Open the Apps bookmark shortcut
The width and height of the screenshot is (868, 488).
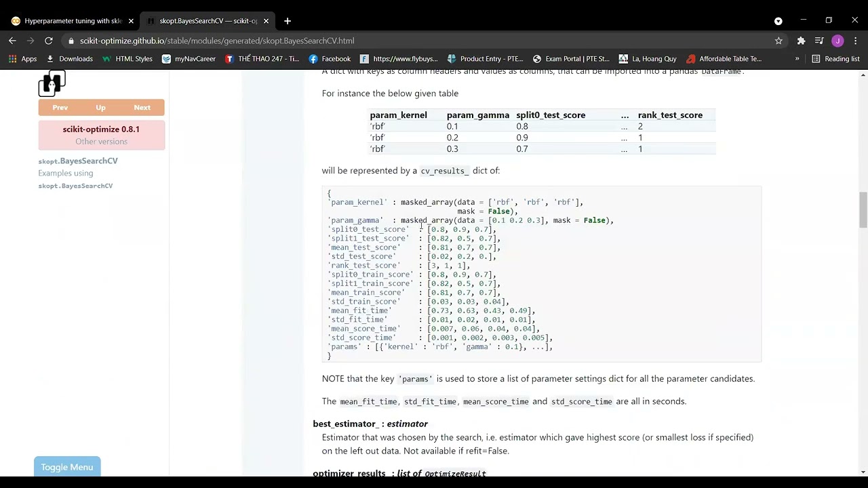[x=22, y=59]
